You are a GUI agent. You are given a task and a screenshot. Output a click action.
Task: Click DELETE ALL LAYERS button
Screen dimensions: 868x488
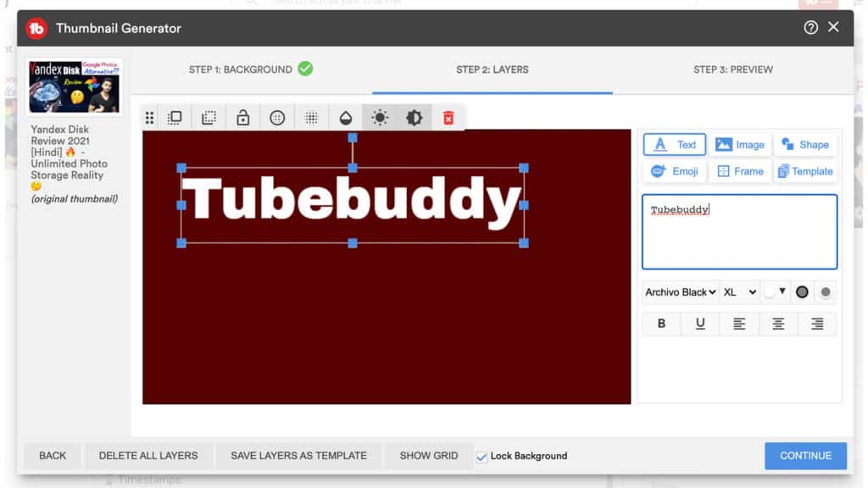point(148,456)
